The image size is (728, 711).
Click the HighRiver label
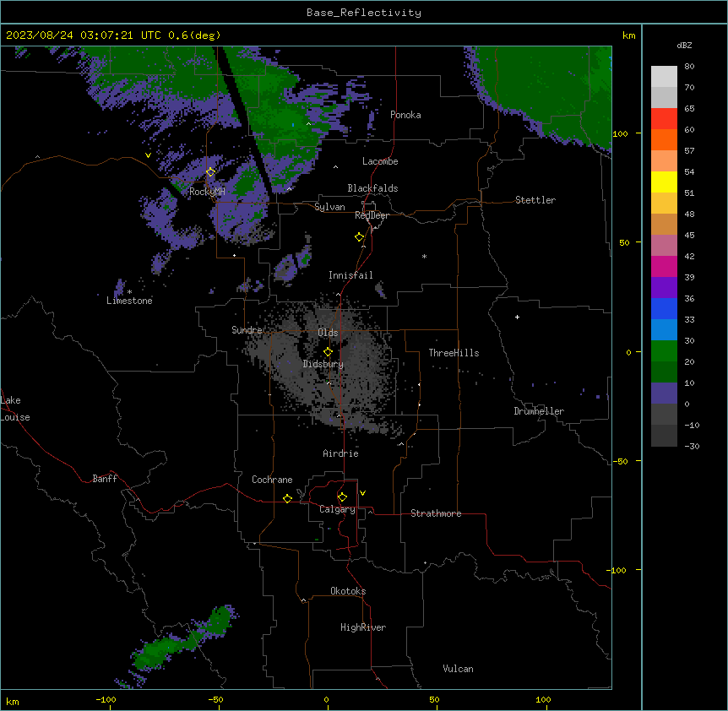(363, 627)
